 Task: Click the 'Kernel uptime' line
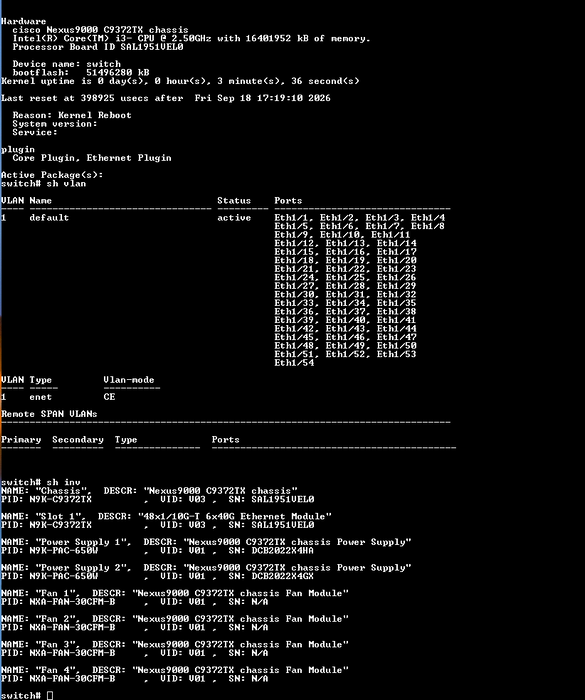click(180, 81)
